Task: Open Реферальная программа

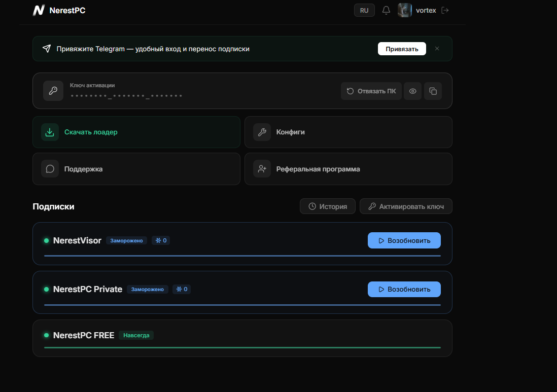Action: click(x=348, y=169)
